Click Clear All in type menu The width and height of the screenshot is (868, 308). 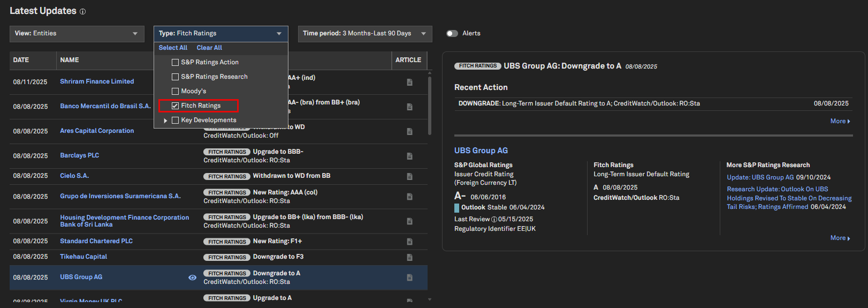point(209,48)
